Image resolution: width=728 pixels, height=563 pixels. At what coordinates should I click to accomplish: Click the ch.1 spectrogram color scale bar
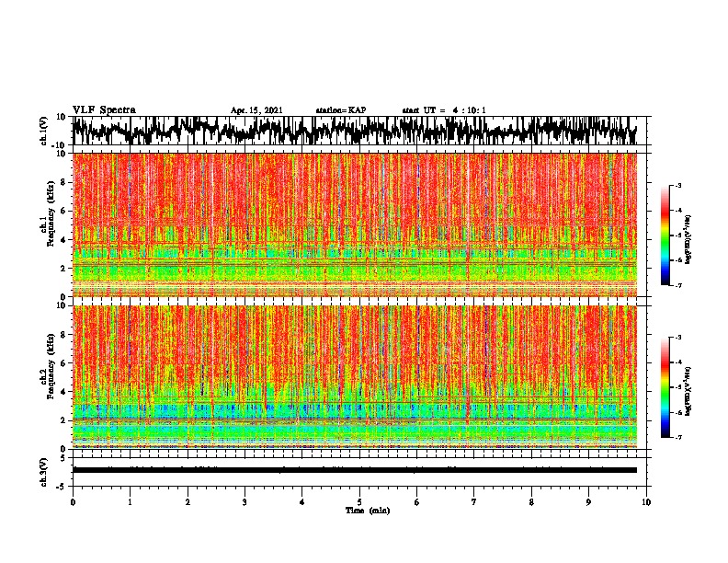click(665, 236)
